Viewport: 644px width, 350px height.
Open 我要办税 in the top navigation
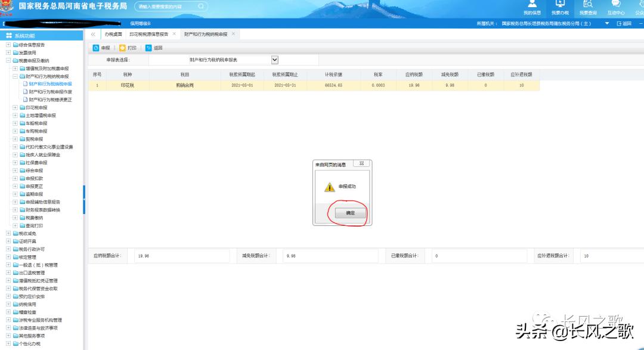click(x=560, y=8)
